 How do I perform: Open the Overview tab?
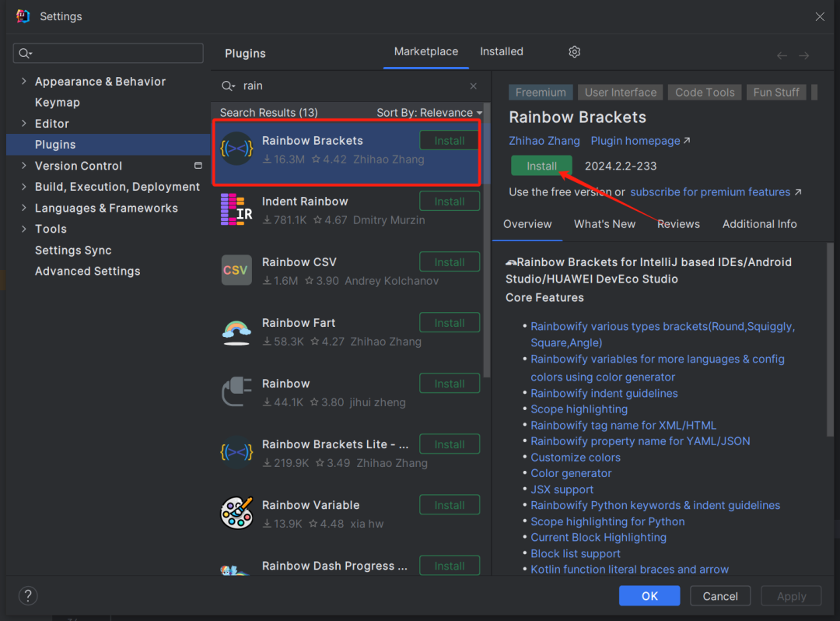(x=527, y=224)
